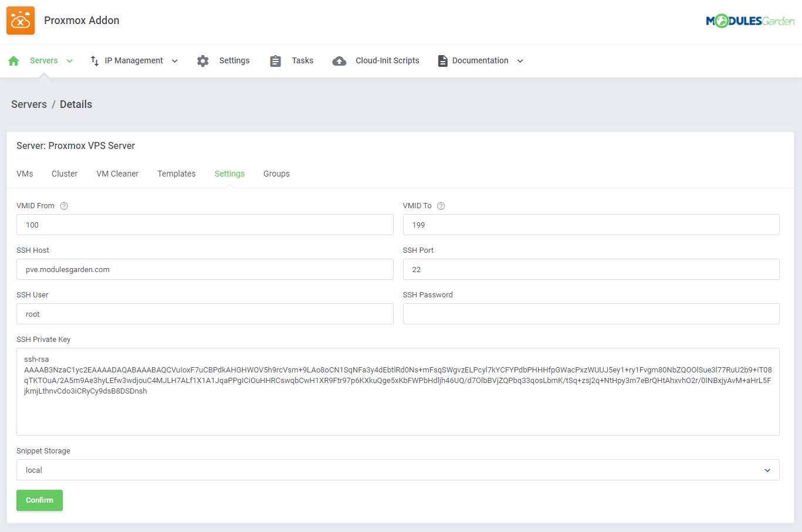Expand the IP Management menu chevron
The width and height of the screenshot is (802, 532).
tap(175, 61)
